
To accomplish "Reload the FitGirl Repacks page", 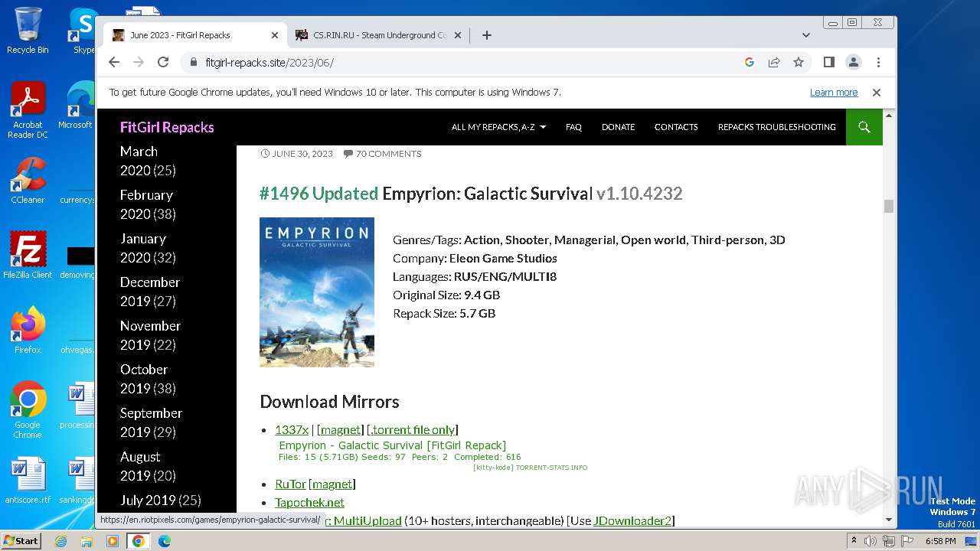I will pos(163,62).
